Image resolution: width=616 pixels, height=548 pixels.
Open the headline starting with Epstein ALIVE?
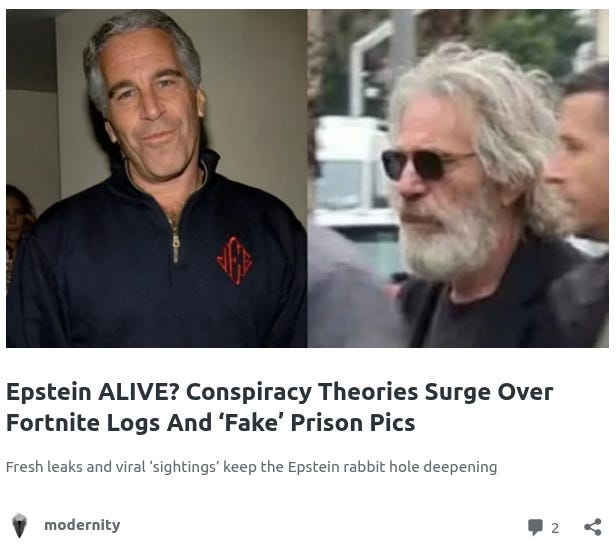[279, 407]
